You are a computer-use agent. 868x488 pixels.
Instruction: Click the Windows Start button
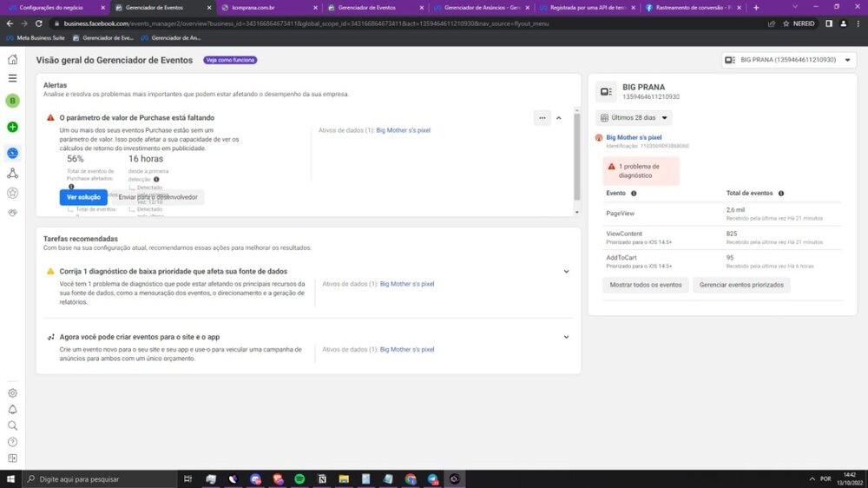(10, 478)
